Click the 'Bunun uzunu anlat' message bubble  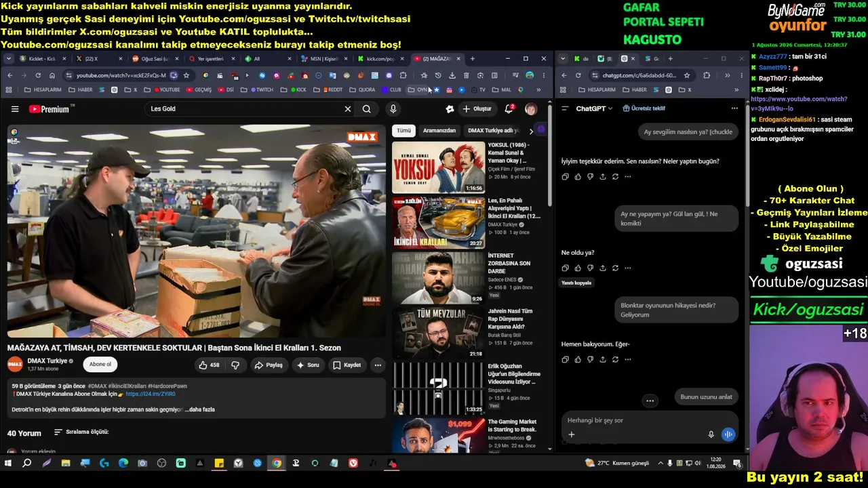706,396
